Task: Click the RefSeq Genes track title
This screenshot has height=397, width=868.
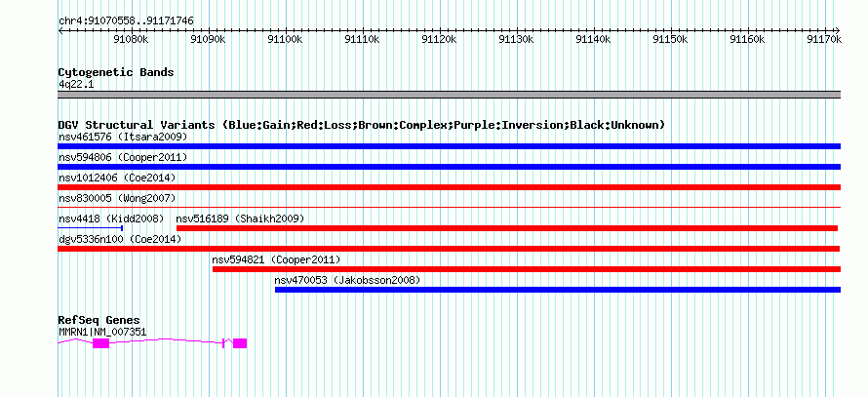Action: point(99,321)
